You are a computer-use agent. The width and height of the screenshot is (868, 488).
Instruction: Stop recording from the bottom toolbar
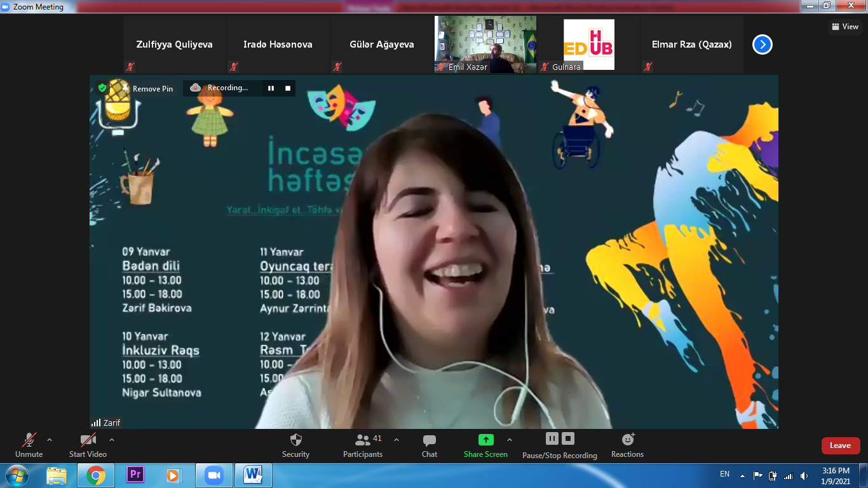(x=568, y=438)
